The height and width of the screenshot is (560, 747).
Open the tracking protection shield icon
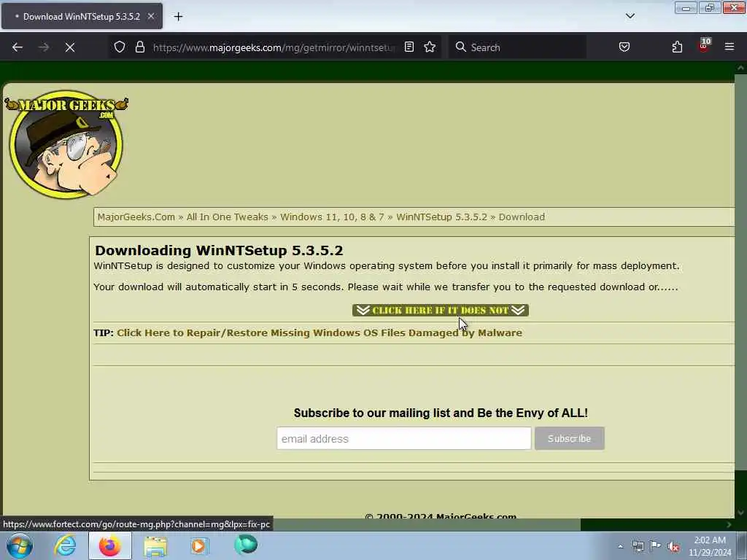(x=120, y=47)
